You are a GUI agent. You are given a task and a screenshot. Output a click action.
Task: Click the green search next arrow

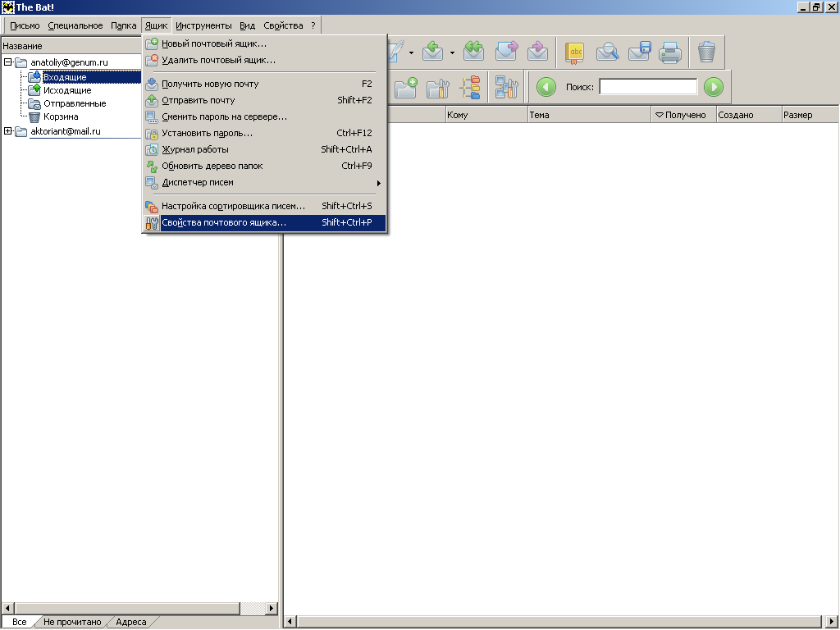click(714, 87)
